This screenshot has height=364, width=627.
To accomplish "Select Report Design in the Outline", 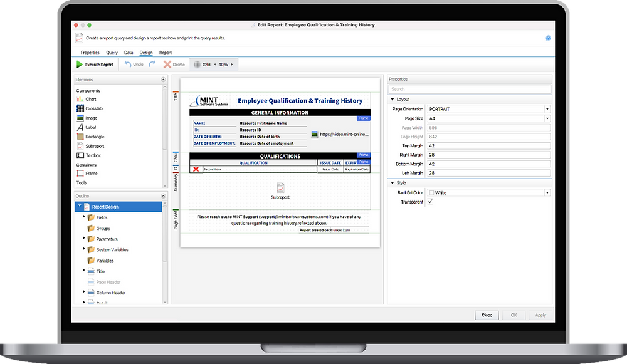I will [119, 207].
